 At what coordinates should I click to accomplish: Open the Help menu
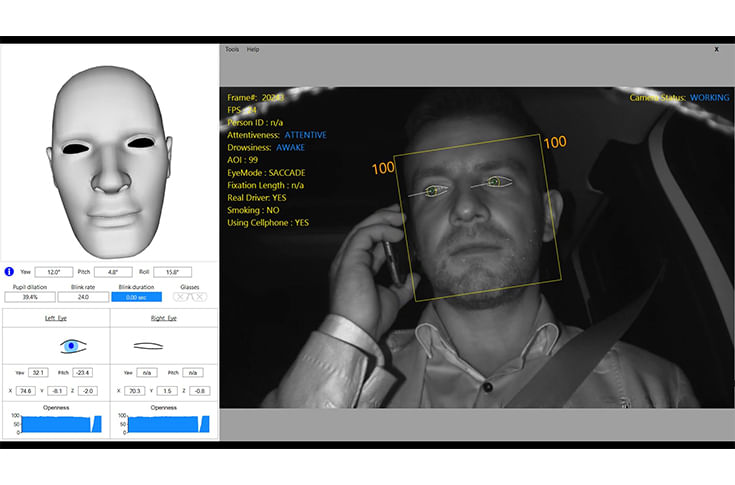point(253,49)
